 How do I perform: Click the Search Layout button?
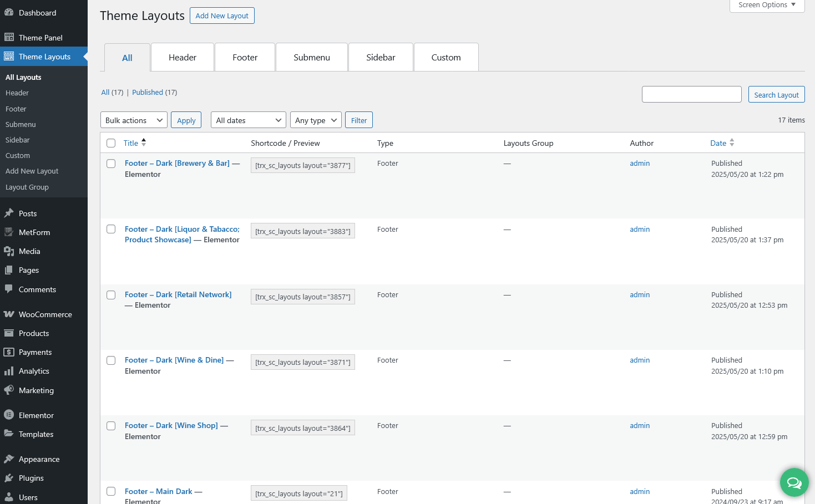[x=776, y=95]
